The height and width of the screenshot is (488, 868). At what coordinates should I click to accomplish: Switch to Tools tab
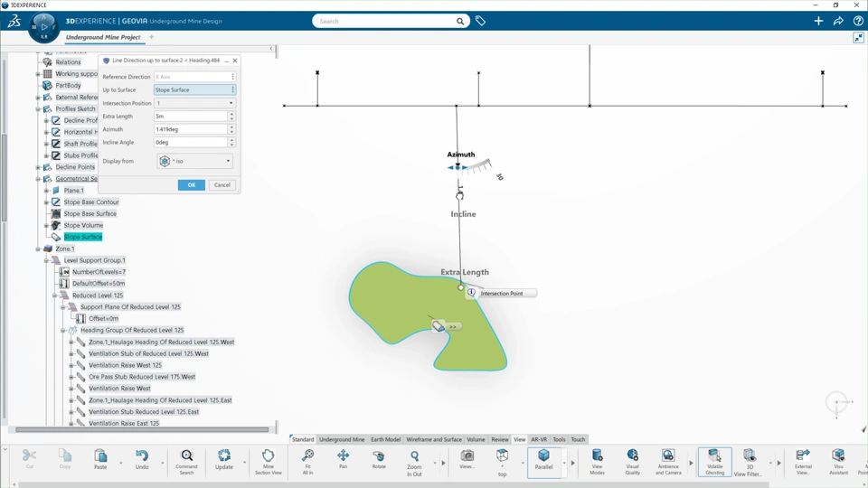(559, 439)
